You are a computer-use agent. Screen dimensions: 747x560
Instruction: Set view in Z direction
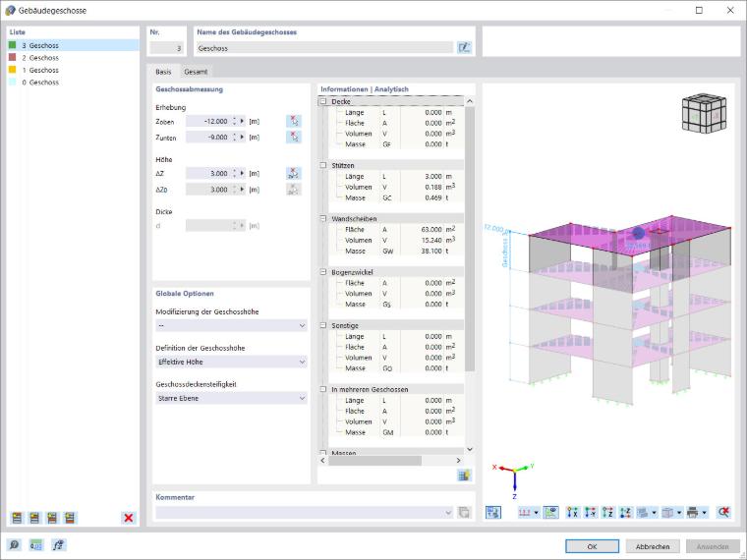pyautogui.click(x=607, y=513)
